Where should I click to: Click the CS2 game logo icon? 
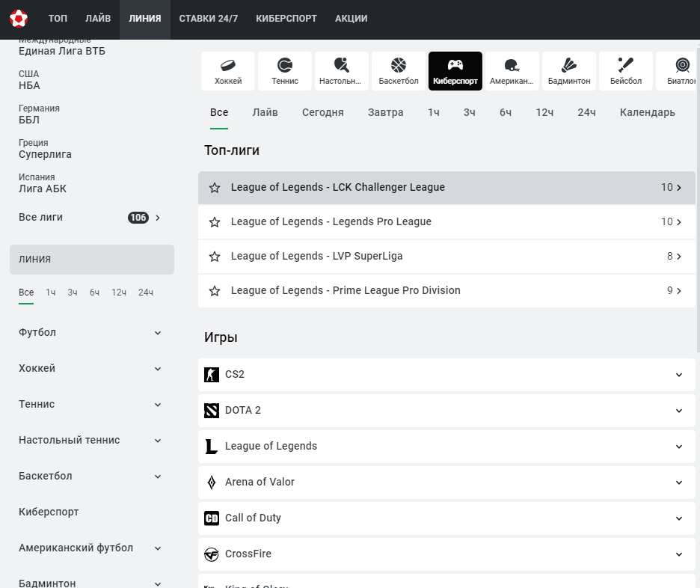point(212,375)
